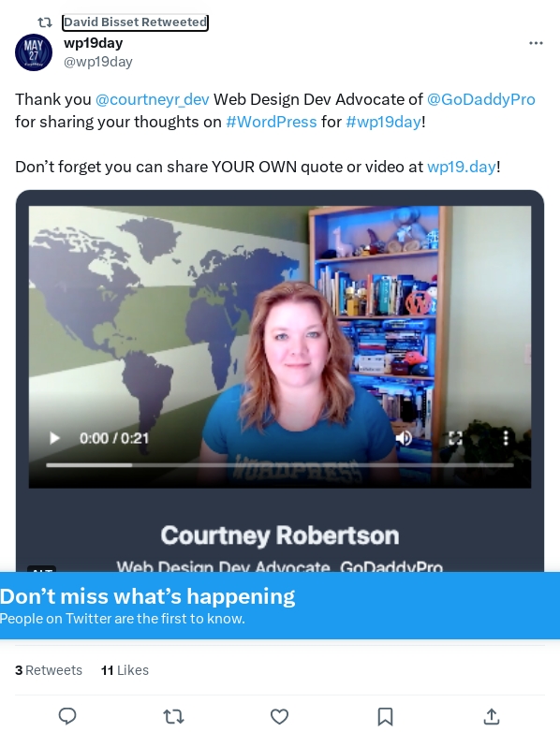
Task: Click the retweet icon beside David Bisset Retweeted
Action: (45, 22)
